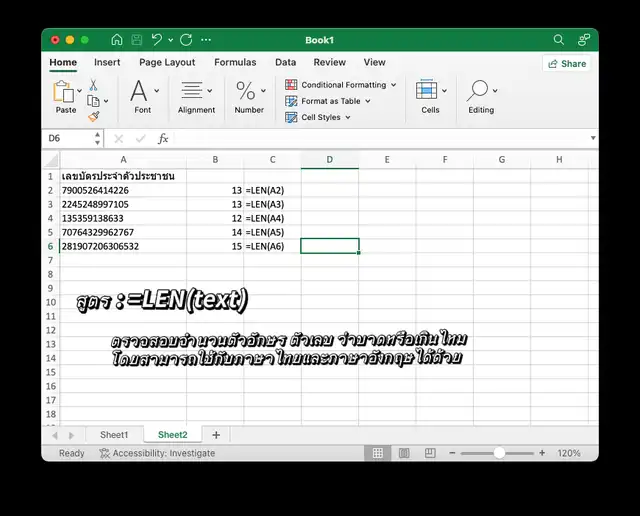Click the Cut scissors icon

(93, 85)
